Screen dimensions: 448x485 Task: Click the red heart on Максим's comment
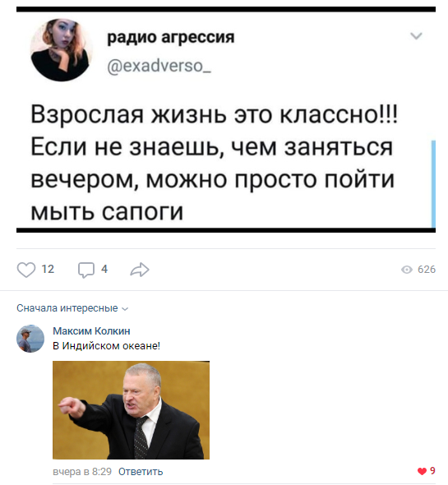[x=422, y=471]
